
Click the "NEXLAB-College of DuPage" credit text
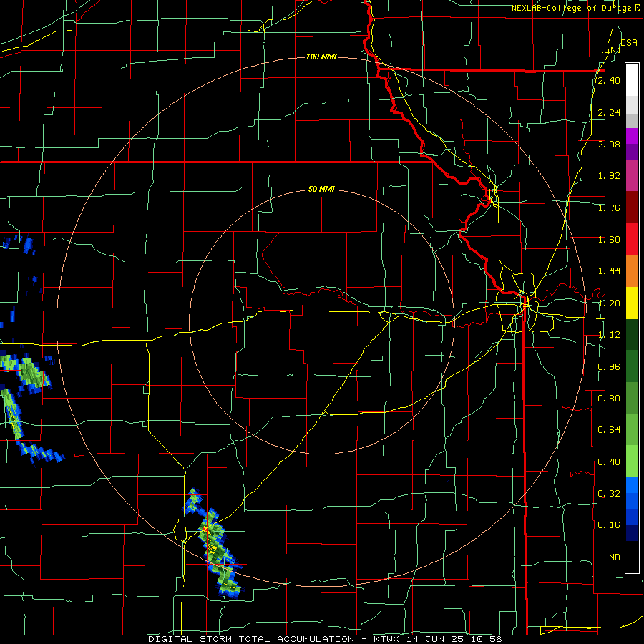coord(571,8)
